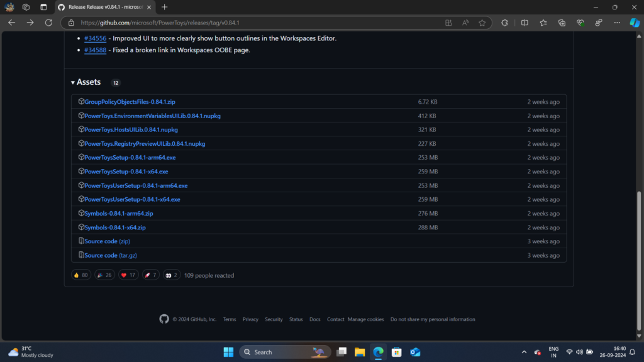
Task: Download PowerToysSetup-0.84.1-x64.exe
Action: [x=126, y=172]
